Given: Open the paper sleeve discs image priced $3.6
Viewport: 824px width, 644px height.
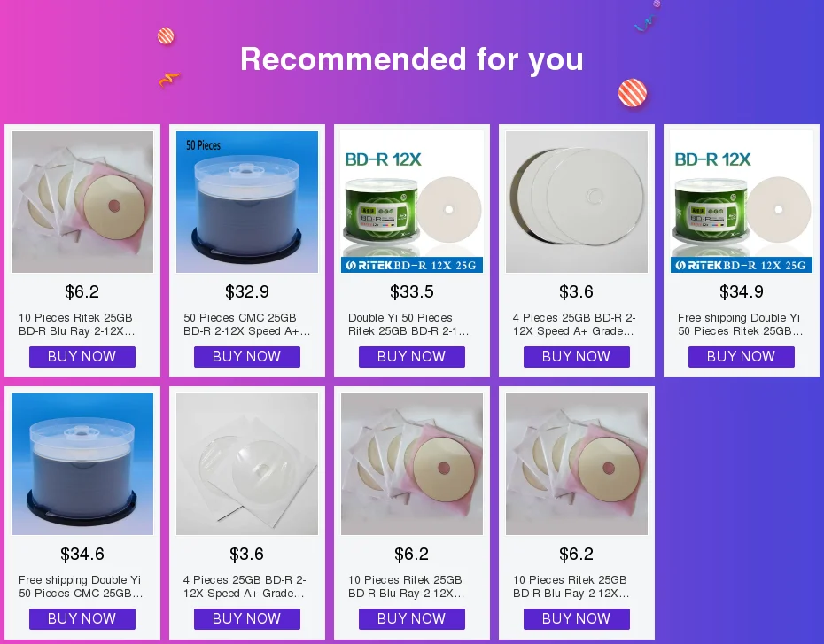Looking at the screenshot, I should click(x=247, y=464).
